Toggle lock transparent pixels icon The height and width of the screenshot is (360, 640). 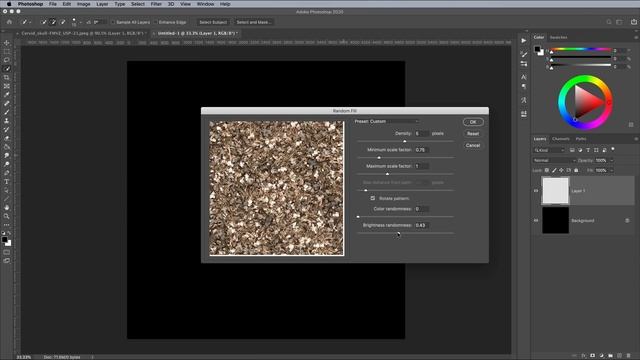tap(547, 170)
